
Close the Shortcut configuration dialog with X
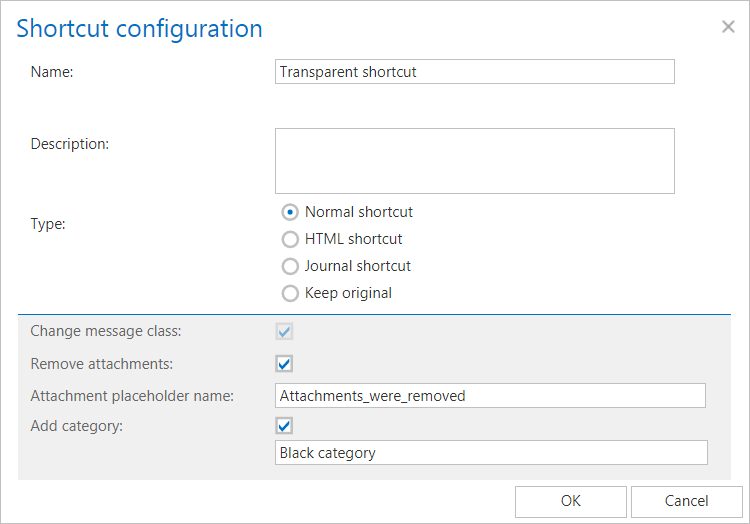tap(728, 27)
